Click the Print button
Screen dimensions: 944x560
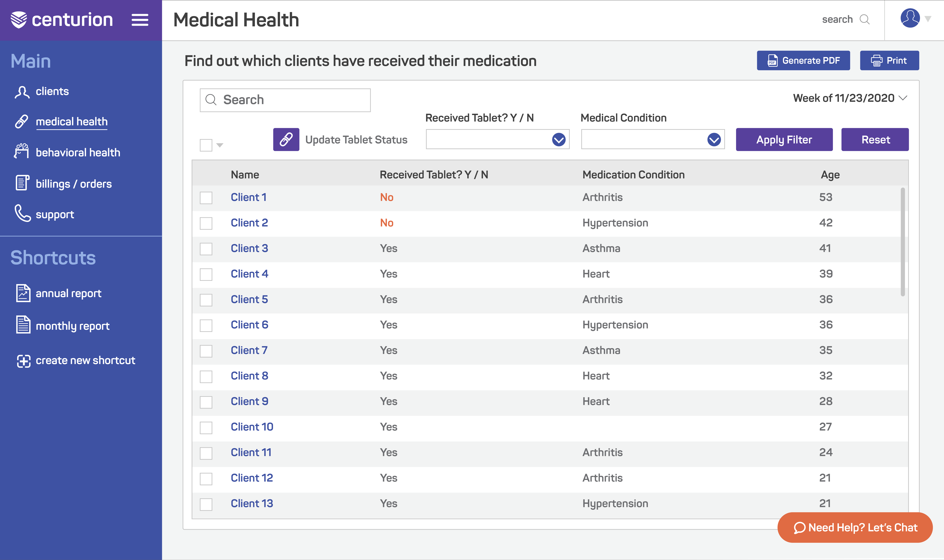click(x=889, y=60)
